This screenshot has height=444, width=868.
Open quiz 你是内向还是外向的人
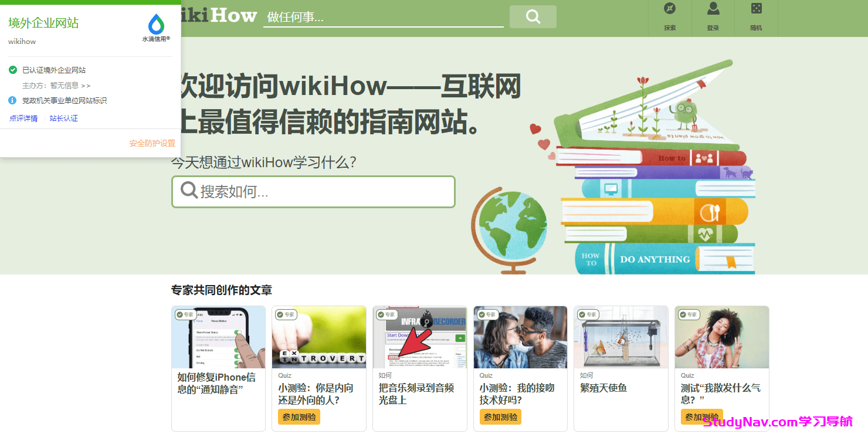coord(317,394)
